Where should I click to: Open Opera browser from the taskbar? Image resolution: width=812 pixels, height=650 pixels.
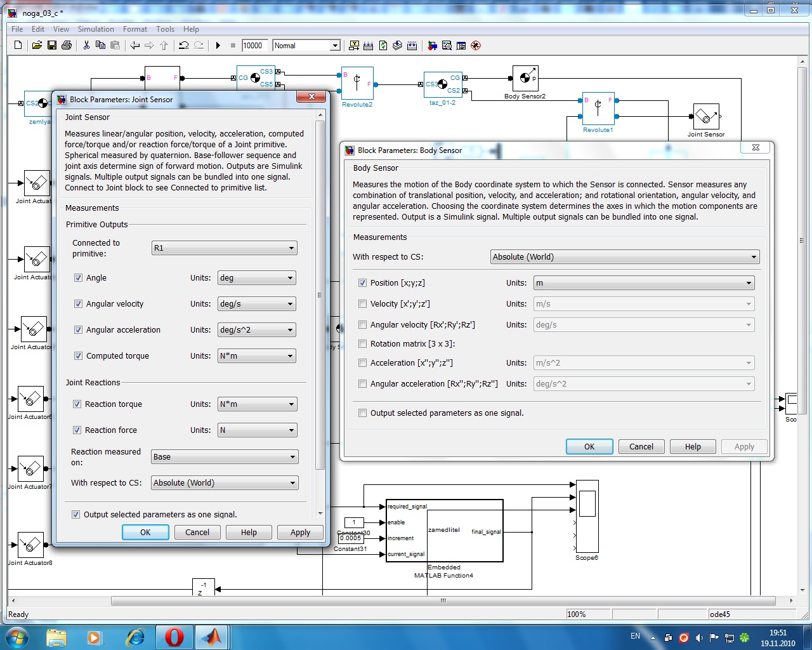pyautogui.click(x=174, y=637)
